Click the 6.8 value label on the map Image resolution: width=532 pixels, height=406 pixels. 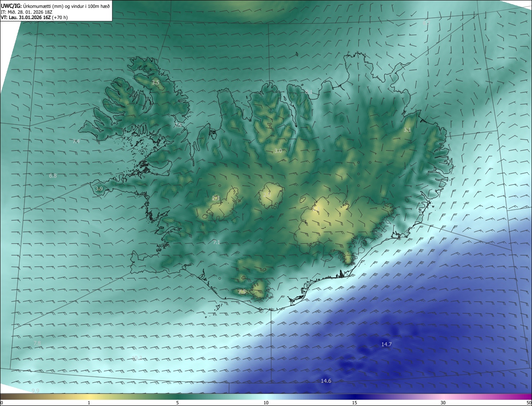click(53, 176)
